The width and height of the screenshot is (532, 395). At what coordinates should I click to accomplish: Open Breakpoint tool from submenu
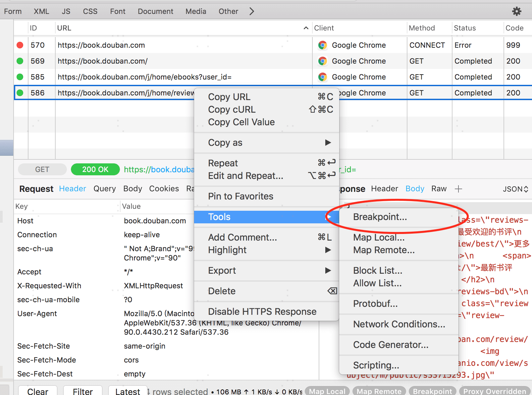[x=399, y=217]
